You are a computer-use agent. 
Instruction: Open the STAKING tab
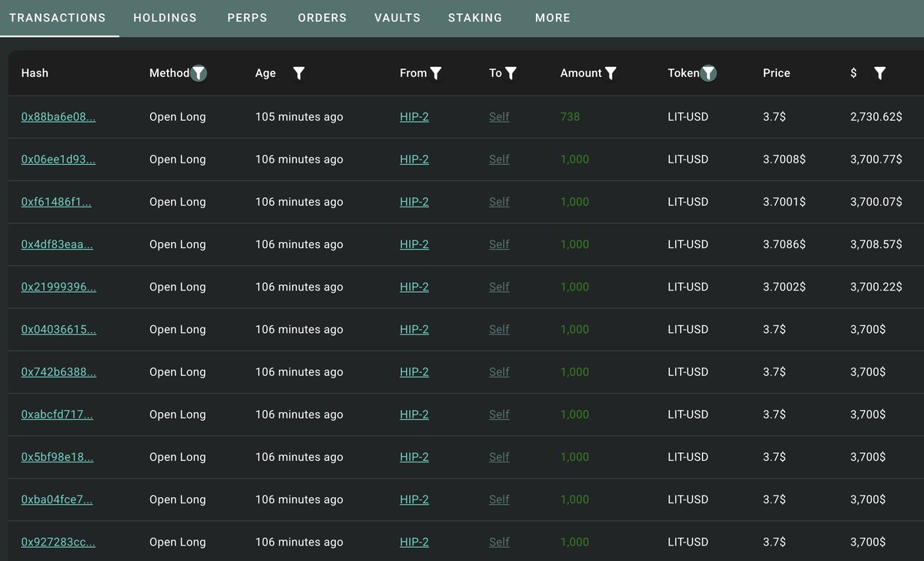coord(474,18)
